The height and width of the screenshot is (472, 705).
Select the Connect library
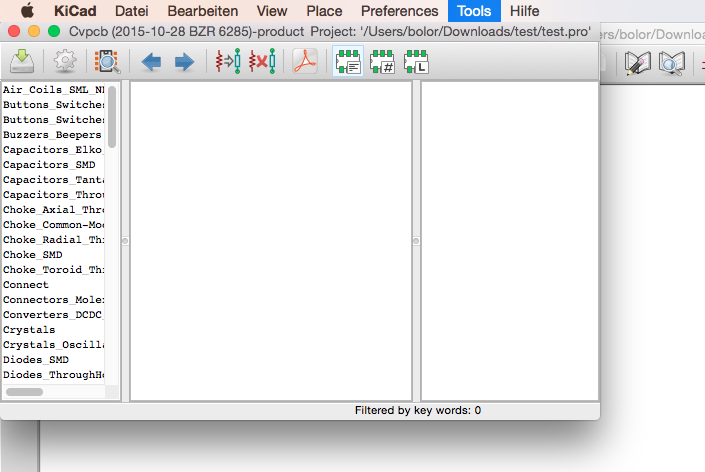point(54,285)
